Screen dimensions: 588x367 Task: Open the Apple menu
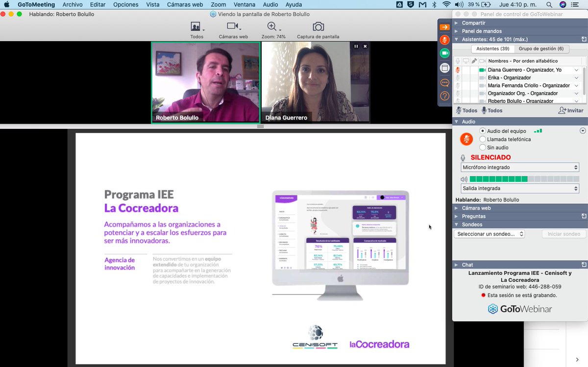pos(7,4)
